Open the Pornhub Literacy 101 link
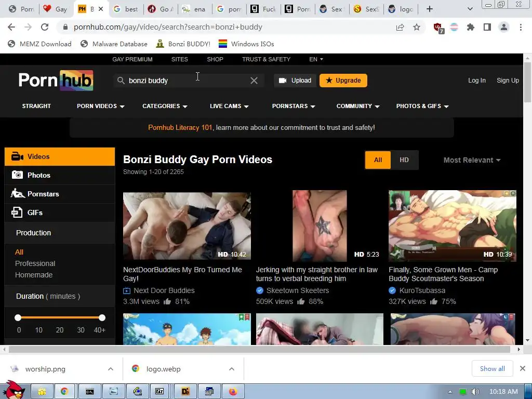Viewport: 532px width, 399px height. [x=180, y=128]
